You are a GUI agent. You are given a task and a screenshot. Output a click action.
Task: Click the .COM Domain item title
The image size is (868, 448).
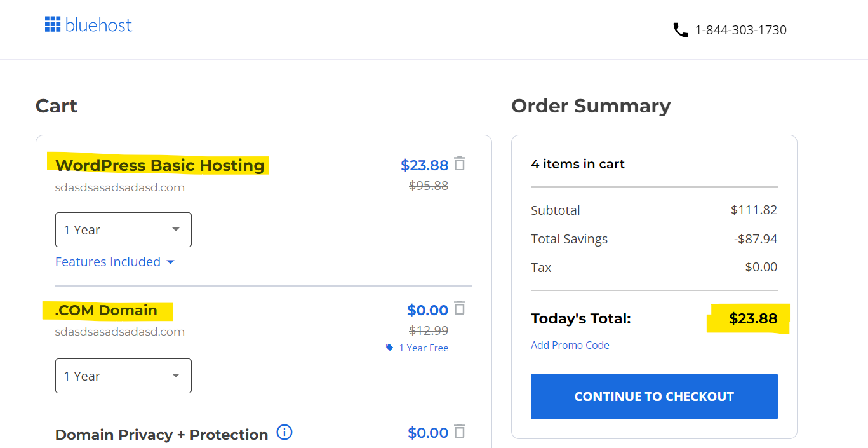point(106,310)
